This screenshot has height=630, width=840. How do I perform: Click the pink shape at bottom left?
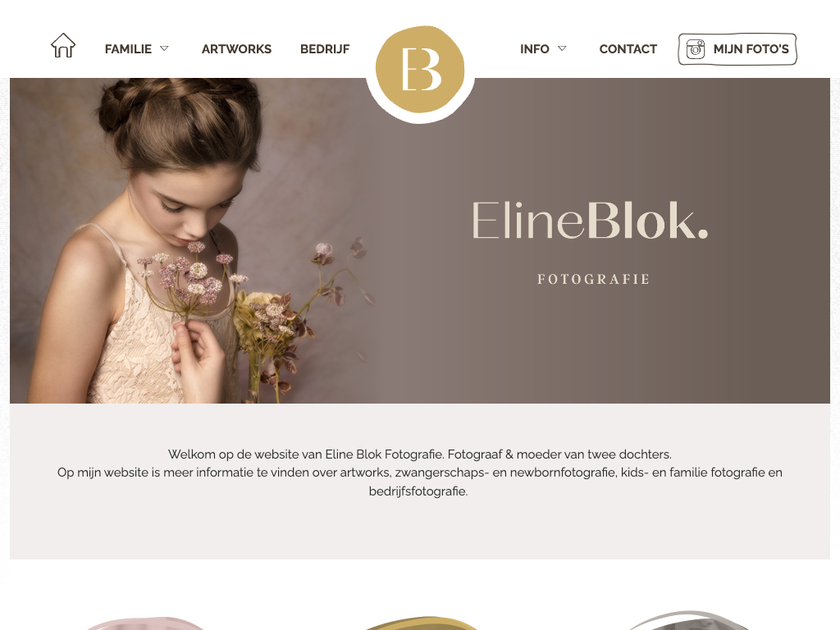pyautogui.click(x=144, y=623)
